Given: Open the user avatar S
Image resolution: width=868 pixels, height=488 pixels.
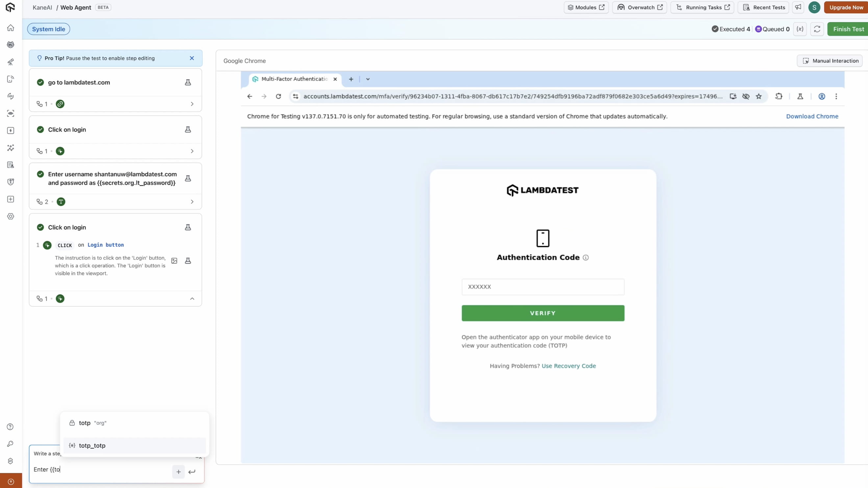Looking at the screenshot, I should coord(814,7).
